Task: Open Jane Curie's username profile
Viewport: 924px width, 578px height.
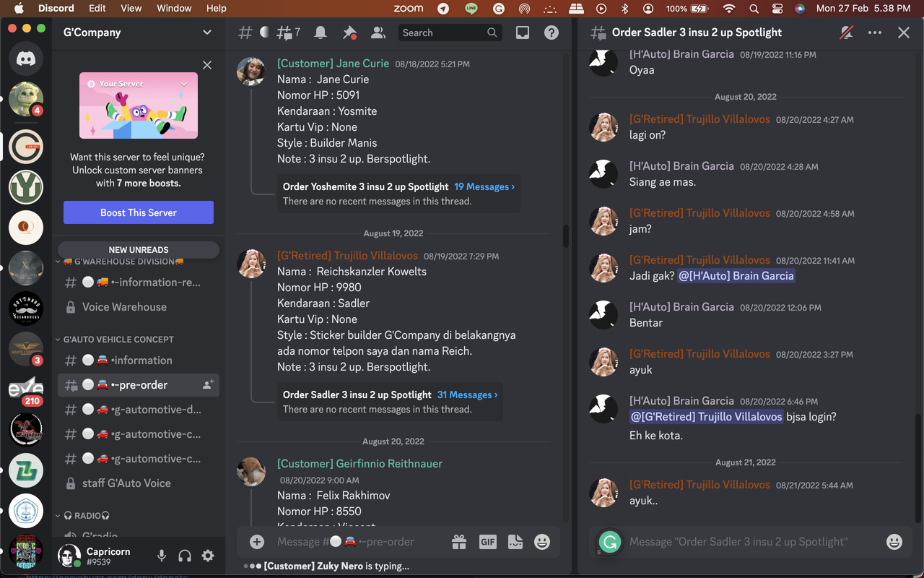Action: pos(333,64)
